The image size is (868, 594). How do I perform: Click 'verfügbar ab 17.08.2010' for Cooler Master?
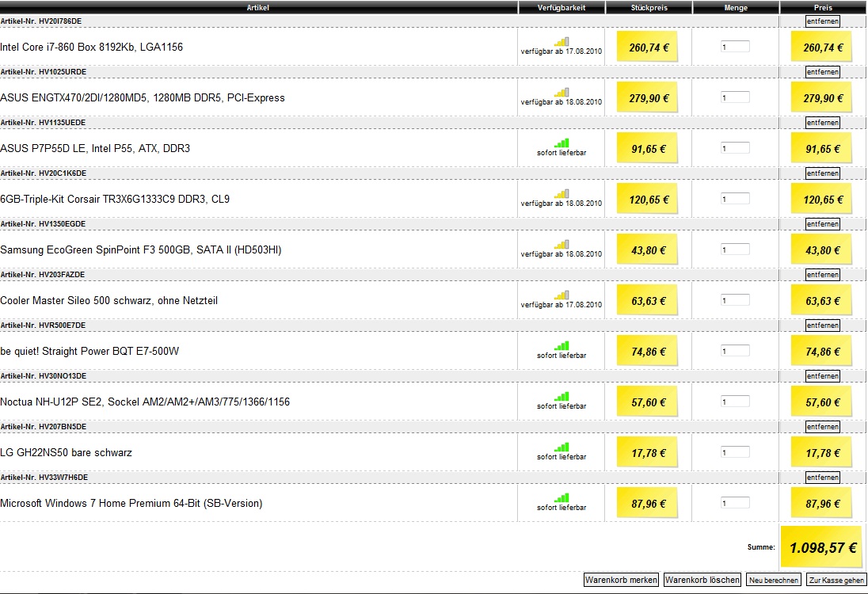click(562, 304)
